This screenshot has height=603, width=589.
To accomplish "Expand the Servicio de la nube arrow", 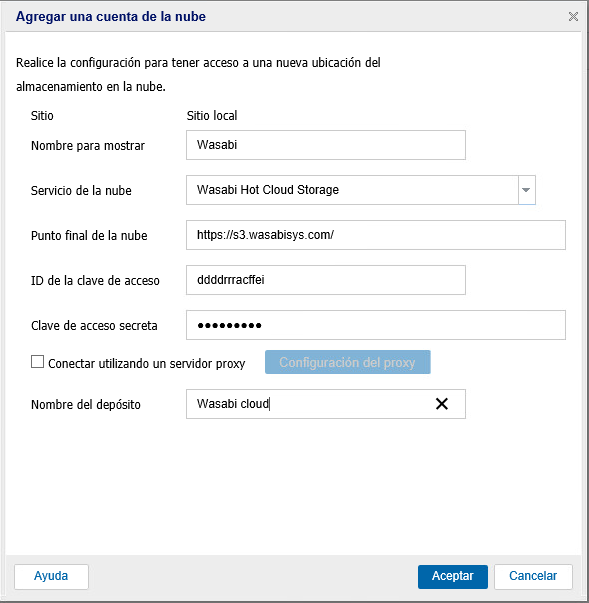I will point(526,190).
